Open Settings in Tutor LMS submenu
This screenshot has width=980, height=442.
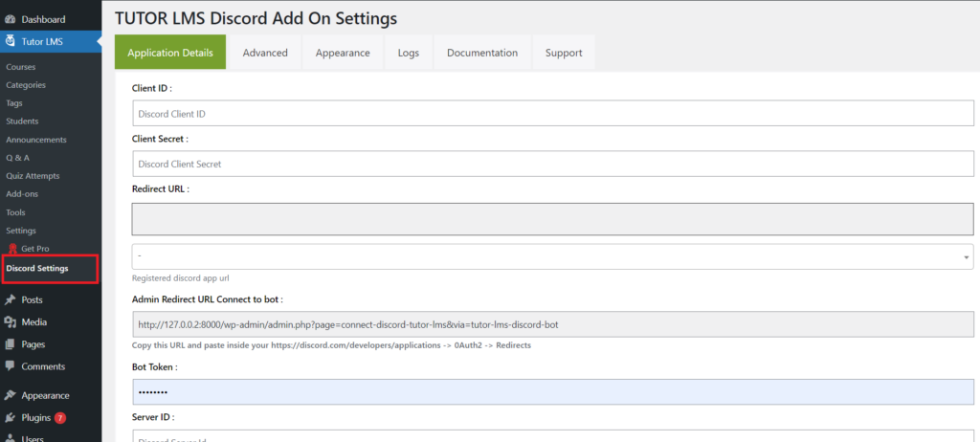click(x=21, y=231)
